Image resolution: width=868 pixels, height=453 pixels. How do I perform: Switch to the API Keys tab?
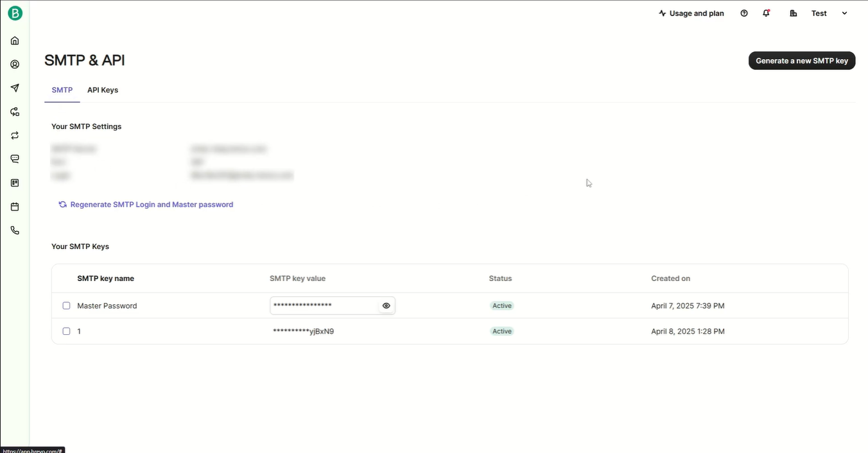(x=103, y=90)
